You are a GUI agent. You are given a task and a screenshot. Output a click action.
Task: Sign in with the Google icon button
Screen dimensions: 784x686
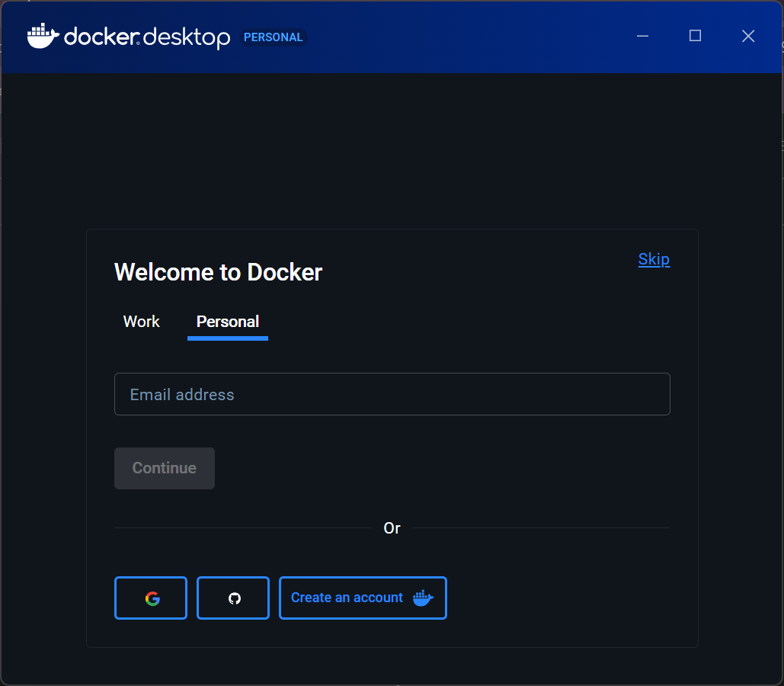point(151,598)
